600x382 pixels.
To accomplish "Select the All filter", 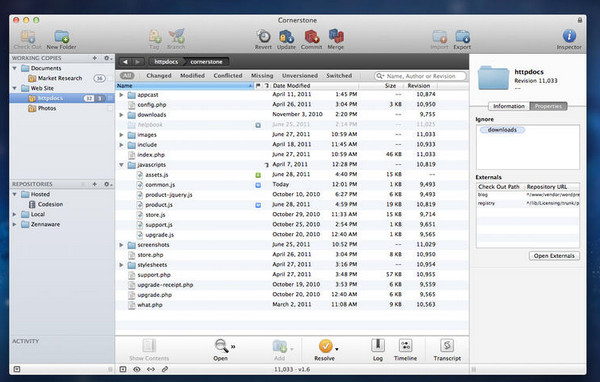I will [127, 76].
